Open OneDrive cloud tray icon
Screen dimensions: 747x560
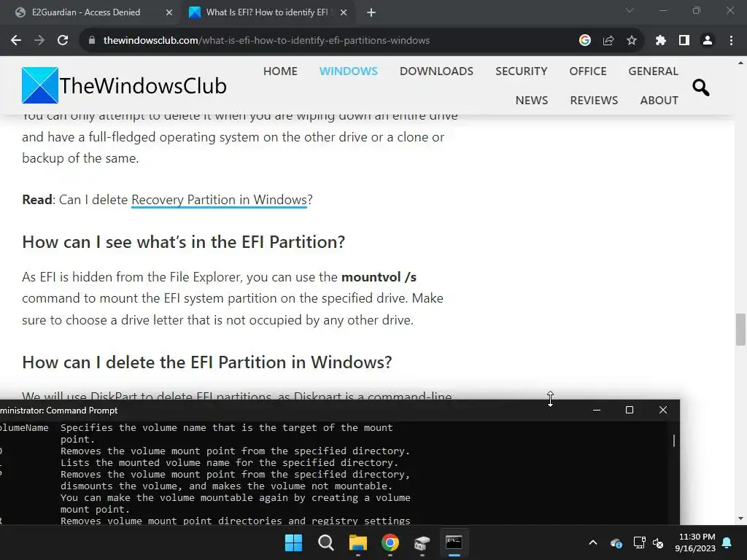pos(616,542)
